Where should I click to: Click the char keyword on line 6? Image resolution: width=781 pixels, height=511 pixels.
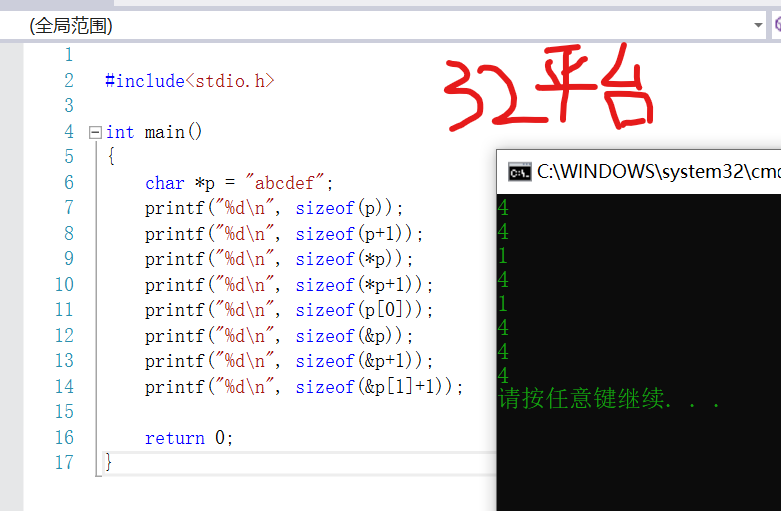tap(164, 183)
